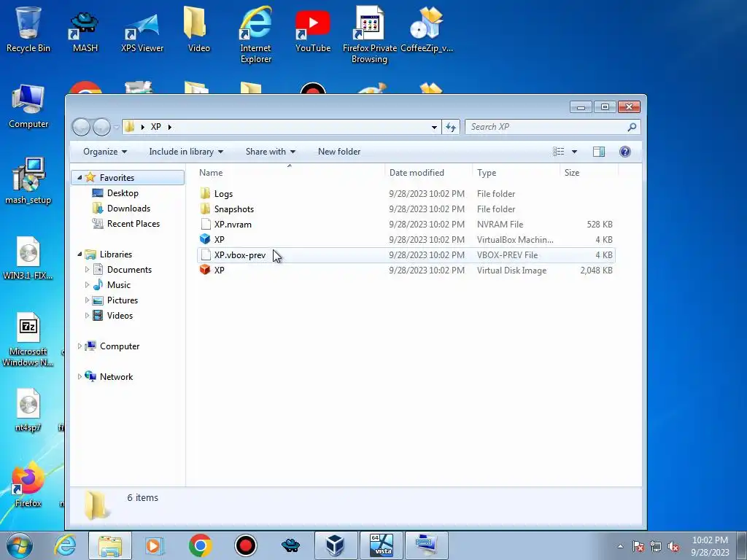747x560 pixels.
Task: Open the Share with menu
Action: click(270, 152)
